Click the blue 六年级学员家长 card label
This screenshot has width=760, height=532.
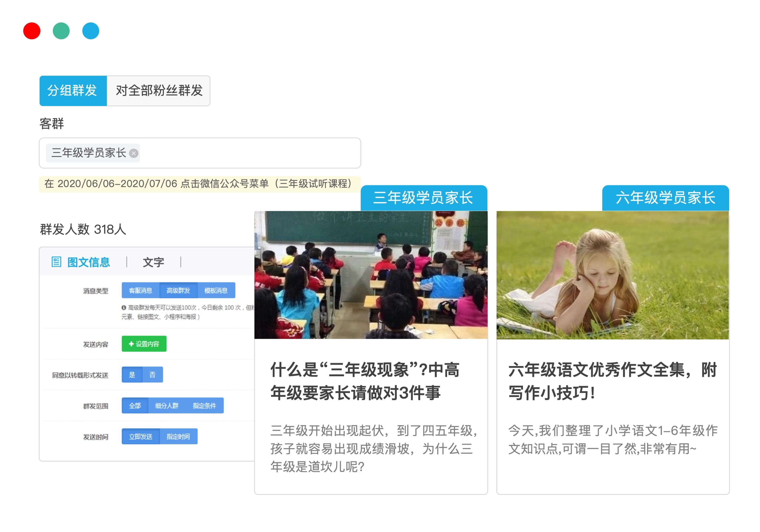pos(666,198)
